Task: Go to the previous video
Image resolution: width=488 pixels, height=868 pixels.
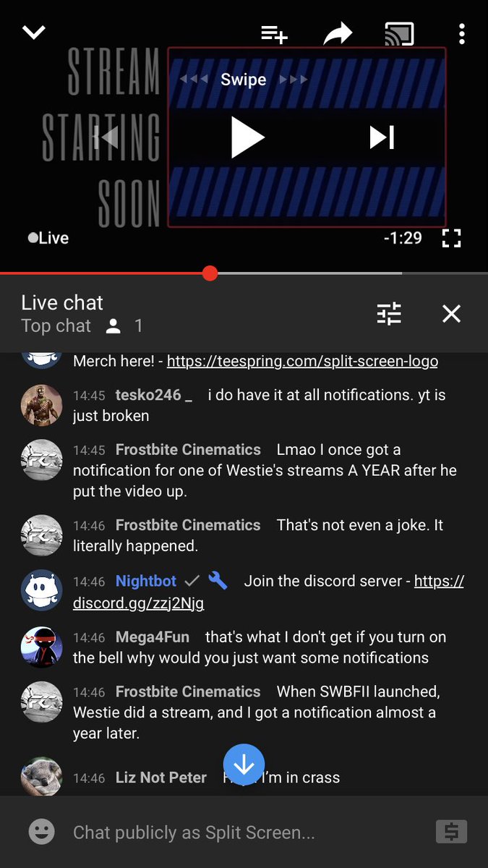Action: 106,137
